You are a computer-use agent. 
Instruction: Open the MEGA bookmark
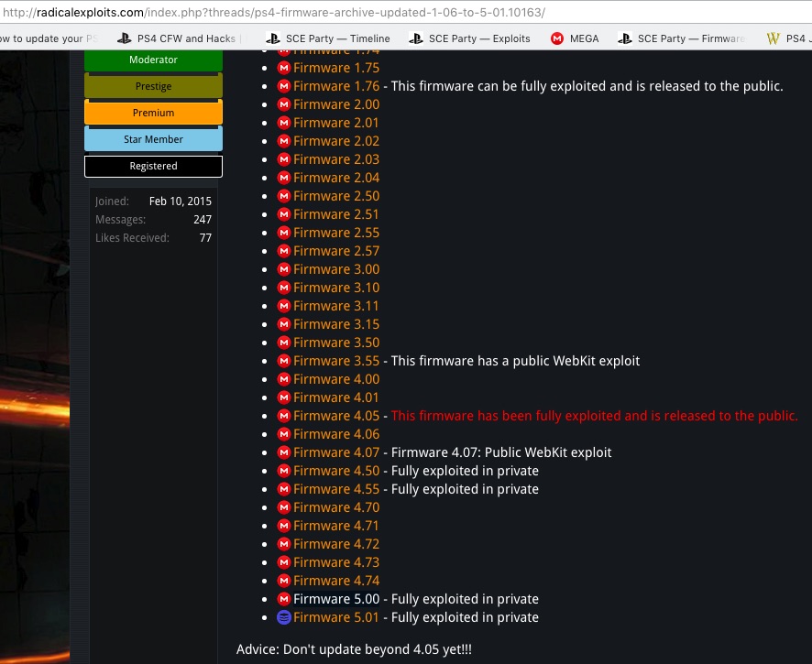[x=575, y=38]
